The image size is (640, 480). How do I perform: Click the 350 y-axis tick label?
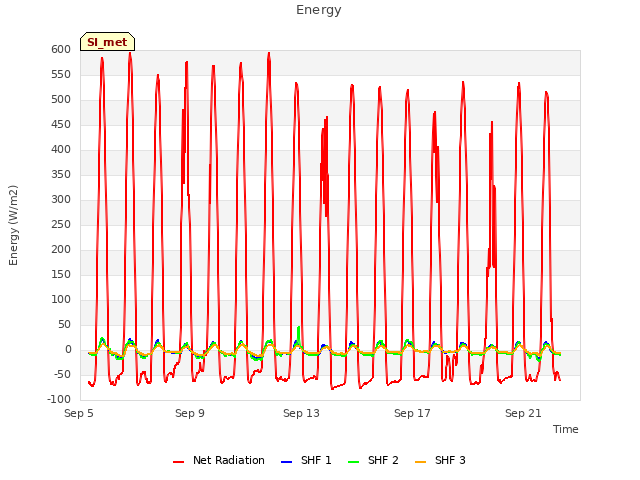click(x=61, y=175)
